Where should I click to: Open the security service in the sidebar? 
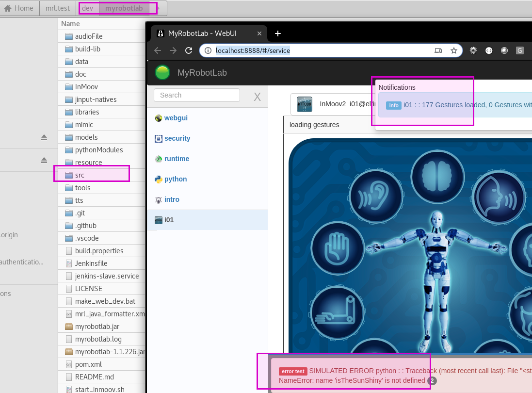pyautogui.click(x=177, y=138)
